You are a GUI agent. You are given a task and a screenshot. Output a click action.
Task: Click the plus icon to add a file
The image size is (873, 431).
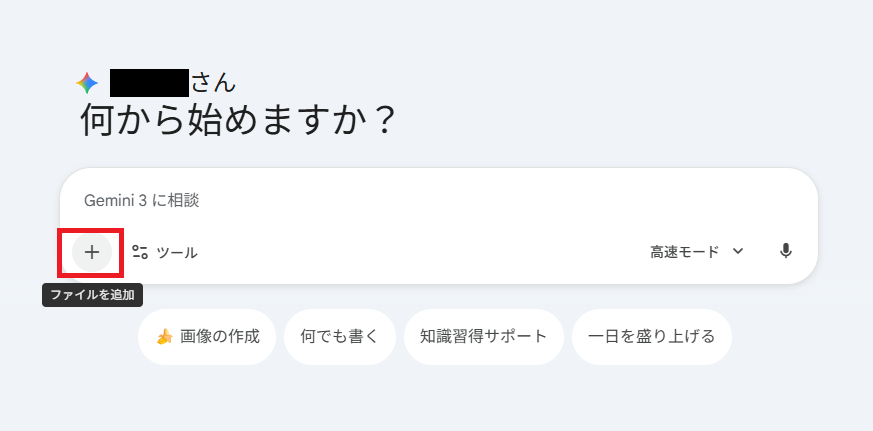coord(92,252)
